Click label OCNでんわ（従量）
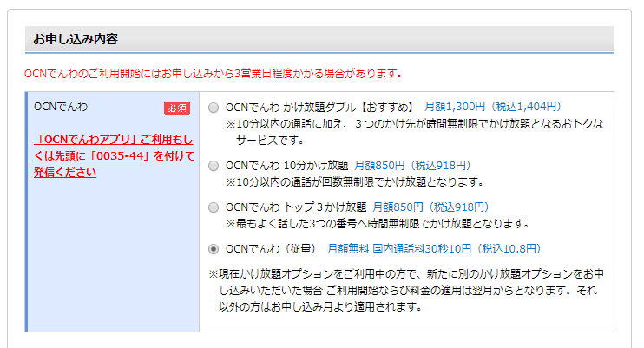644x348 pixels. 271,248
